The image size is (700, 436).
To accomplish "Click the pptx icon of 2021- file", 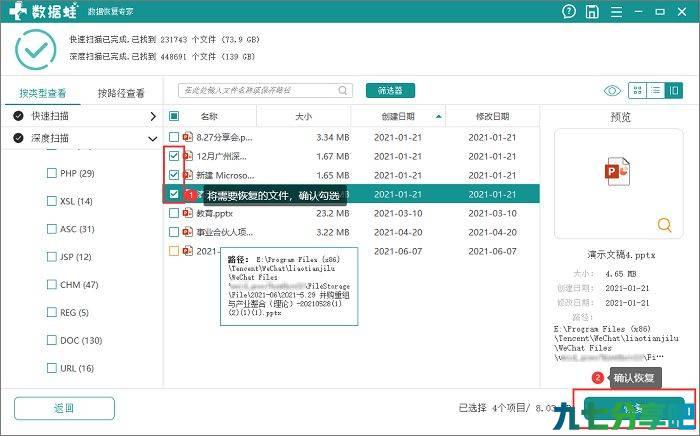I will 188,251.
